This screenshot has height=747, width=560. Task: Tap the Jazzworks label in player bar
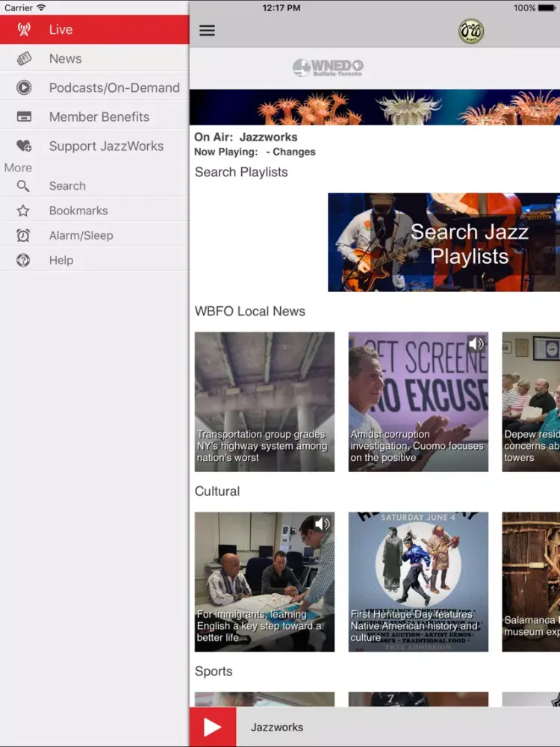coord(277,727)
